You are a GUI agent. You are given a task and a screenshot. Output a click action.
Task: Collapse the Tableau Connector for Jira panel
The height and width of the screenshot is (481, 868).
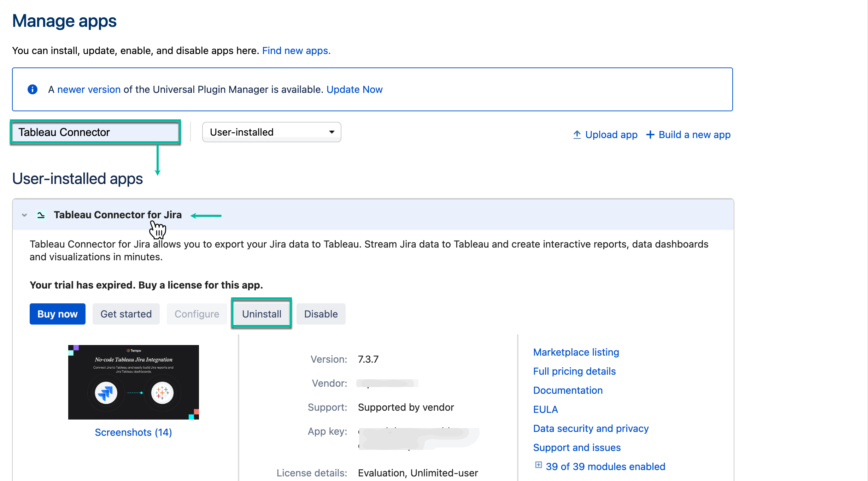(24, 215)
